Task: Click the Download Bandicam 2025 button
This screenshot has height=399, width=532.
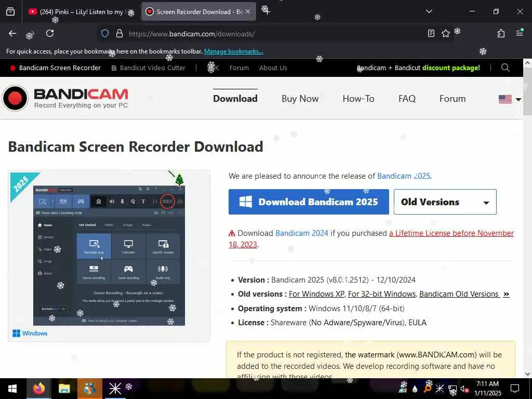Action: 309,202
